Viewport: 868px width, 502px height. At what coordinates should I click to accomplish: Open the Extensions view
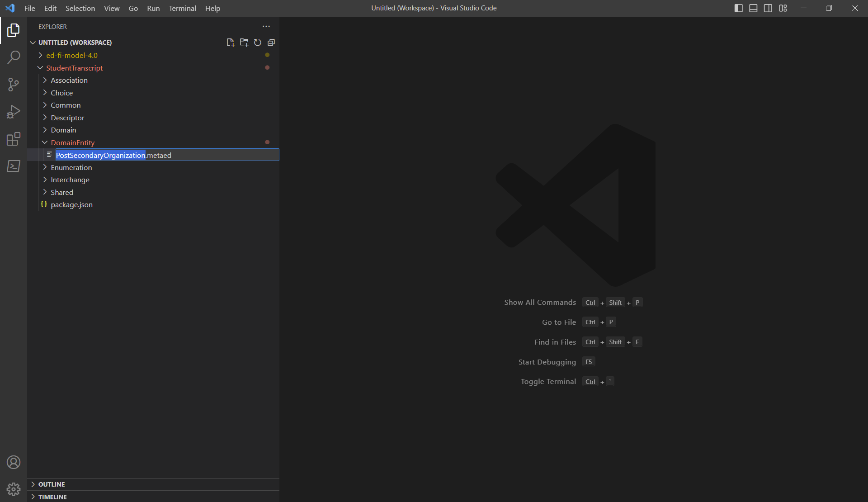14,139
